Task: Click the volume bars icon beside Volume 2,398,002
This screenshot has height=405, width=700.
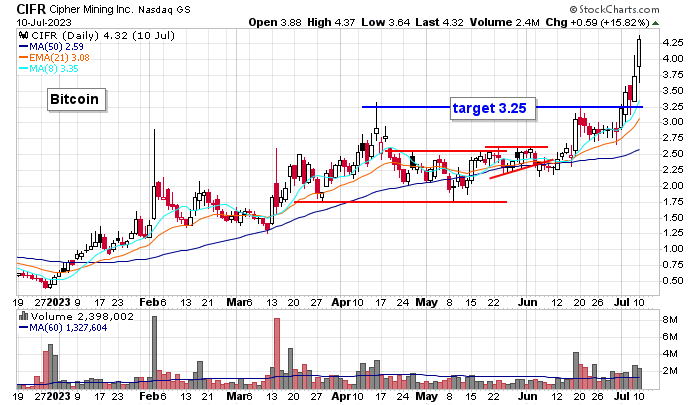Action: pyautogui.click(x=23, y=316)
